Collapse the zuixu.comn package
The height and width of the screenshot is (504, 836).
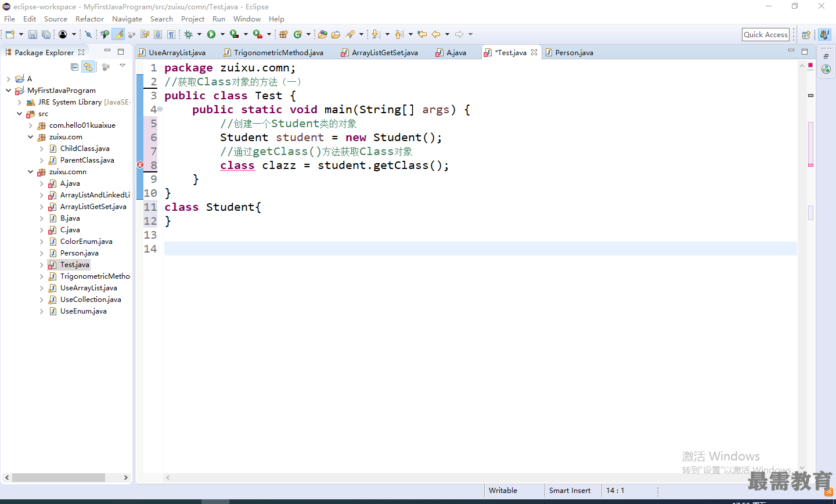(30, 172)
